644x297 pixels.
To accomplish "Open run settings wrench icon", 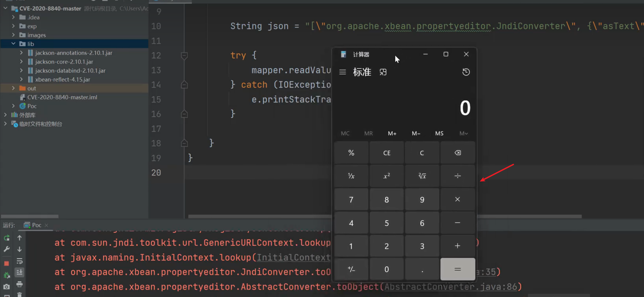I will [7, 249].
